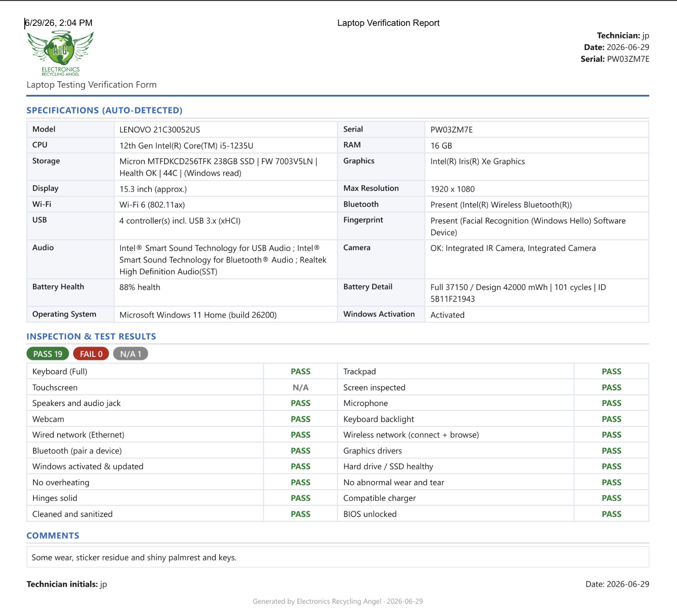The width and height of the screenshot is (677, 616).
Task: Click the PASS result for Keyboard (Full)
Action: 300,371
